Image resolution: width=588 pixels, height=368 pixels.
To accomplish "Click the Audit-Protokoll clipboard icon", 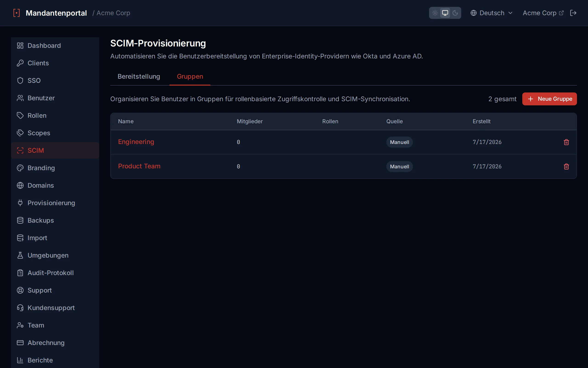I will (x=20, y=273).
